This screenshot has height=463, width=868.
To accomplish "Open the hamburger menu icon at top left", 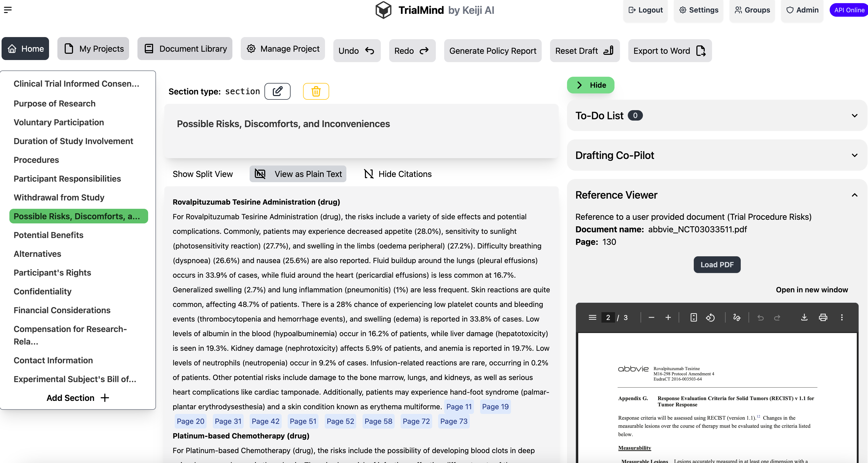I will click(8, 10).
